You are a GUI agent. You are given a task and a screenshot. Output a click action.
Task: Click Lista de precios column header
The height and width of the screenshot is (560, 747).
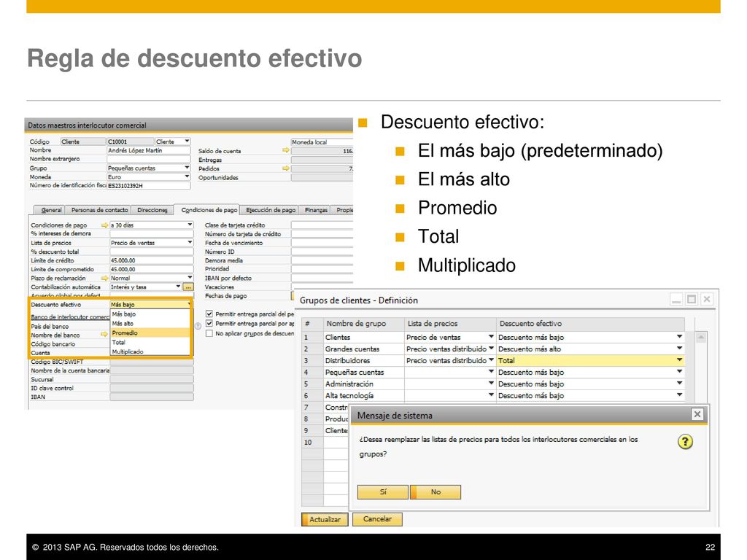tap(450, 323)
